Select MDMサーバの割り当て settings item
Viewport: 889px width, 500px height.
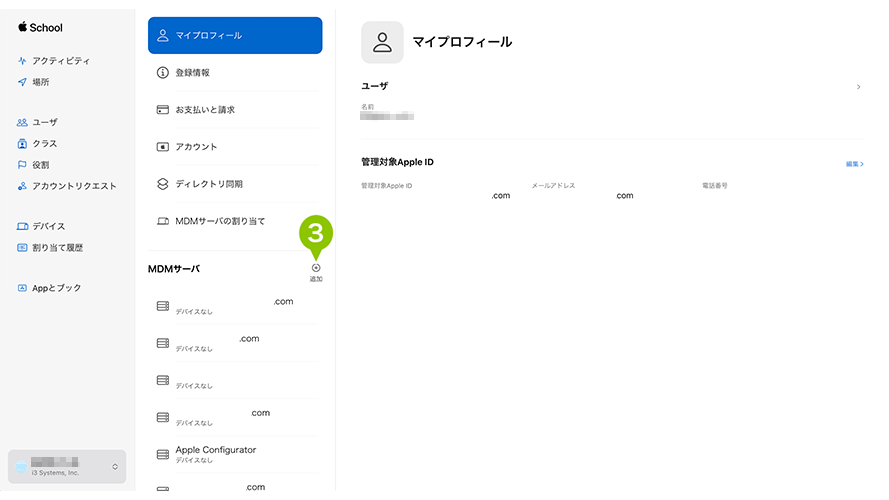click(235, 221)
